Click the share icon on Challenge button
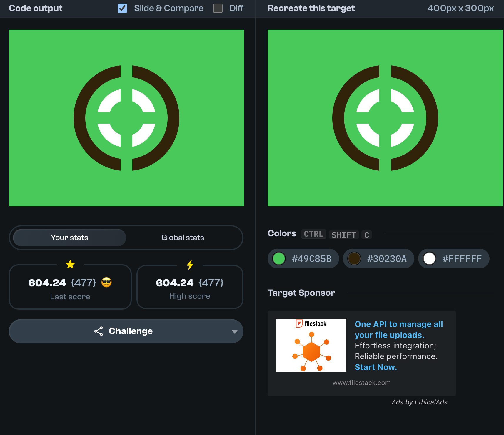The width and height of the screenshot is (504, 435). coord(99,331)
